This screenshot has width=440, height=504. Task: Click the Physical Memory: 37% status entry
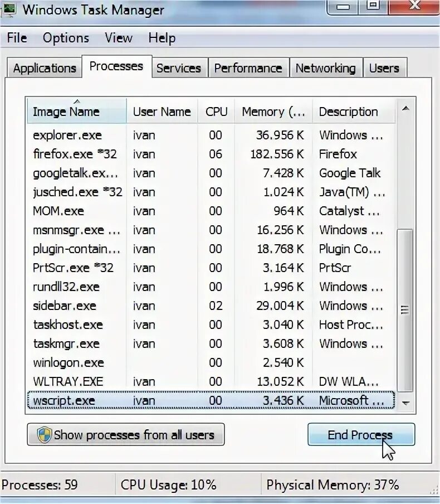(x=333, y=484)
